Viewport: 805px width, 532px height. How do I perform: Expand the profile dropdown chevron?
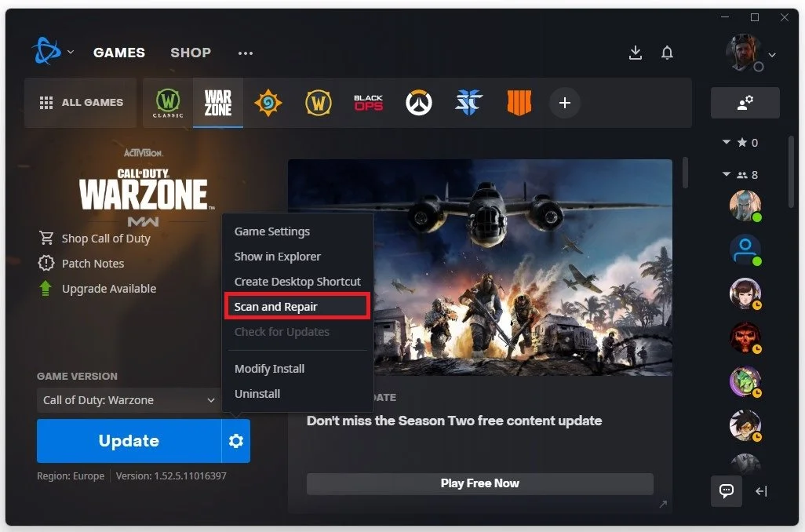pos(771,55)
